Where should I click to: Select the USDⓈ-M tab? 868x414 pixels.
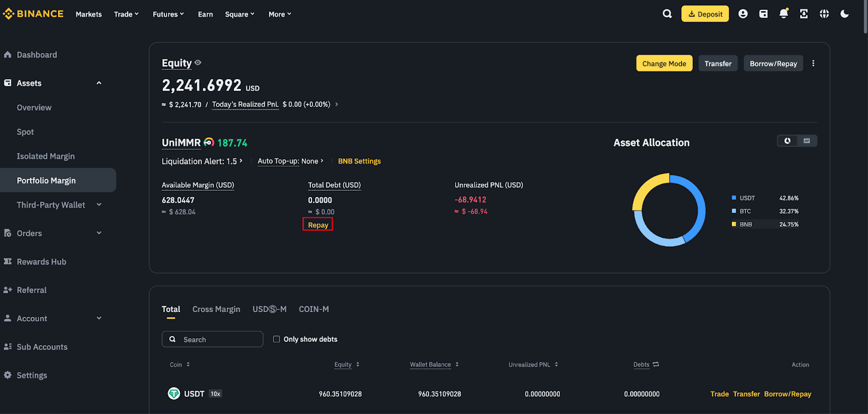(269, 309)
